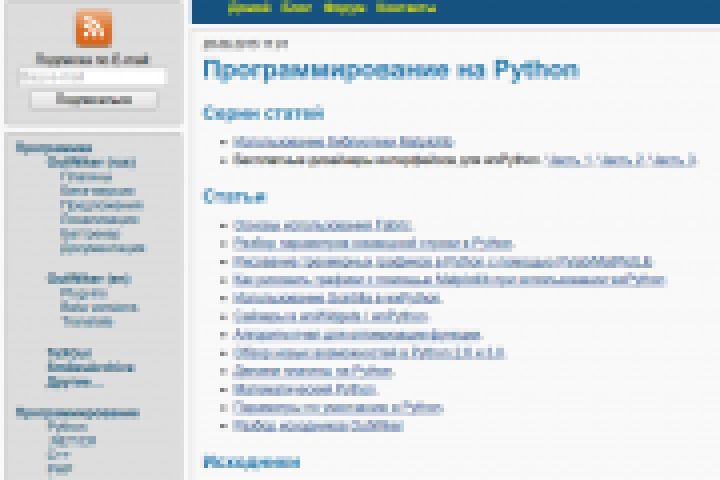Screen dimensions: 720x480
Task: Open the first item in top navigation bar
Action: [x=249, y=7]
